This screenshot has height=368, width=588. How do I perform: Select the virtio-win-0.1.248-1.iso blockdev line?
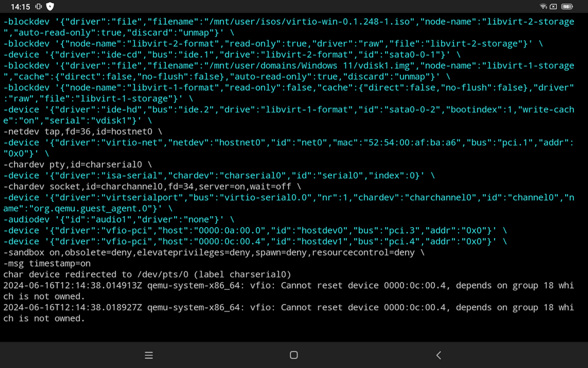[x=289, y=27]
